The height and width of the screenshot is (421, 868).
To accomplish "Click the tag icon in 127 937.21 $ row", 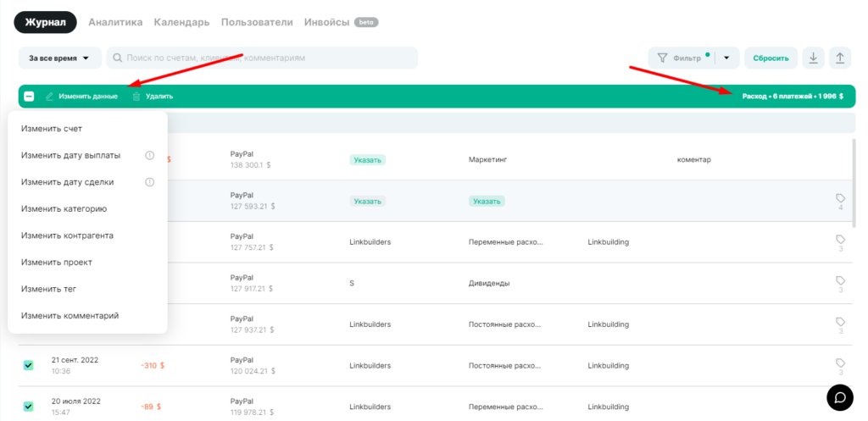I will [840, 321].
